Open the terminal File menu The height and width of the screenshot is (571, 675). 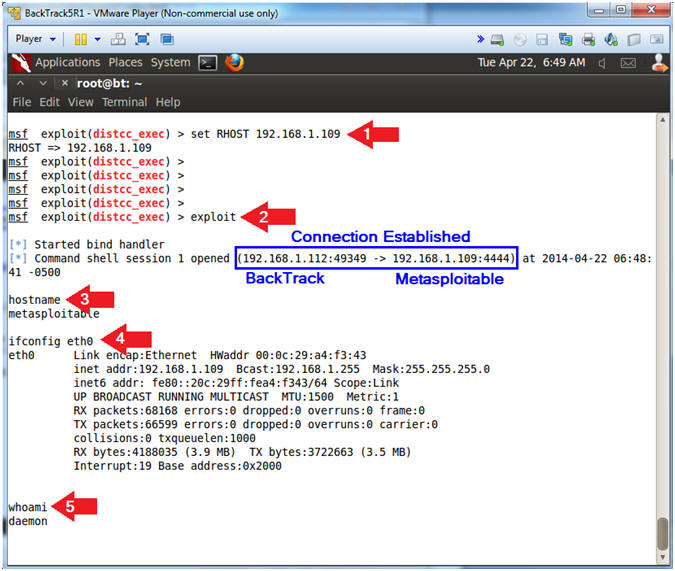coord(22,102)
